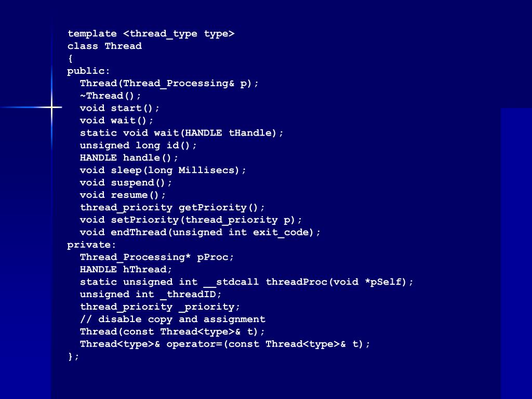This screenshot has height=399, width=532.
Task: Click the 'void resume();' line
Action: tap(123, 195)
